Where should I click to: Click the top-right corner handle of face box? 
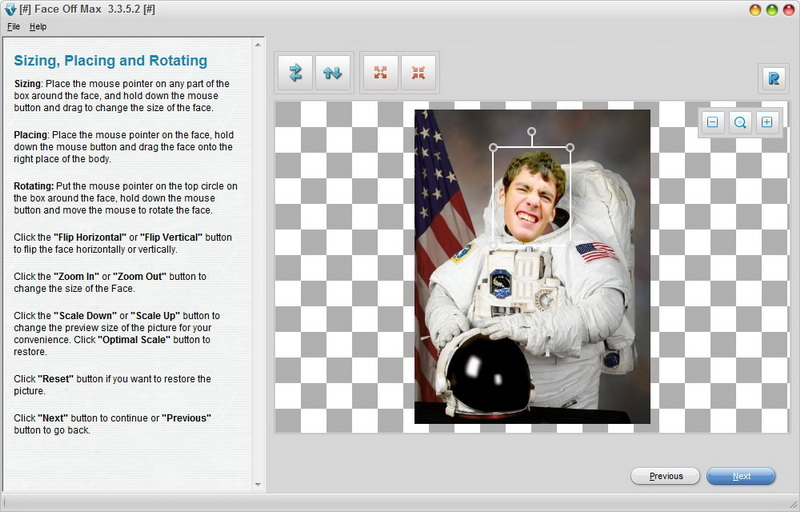click(x=570, y=148)
